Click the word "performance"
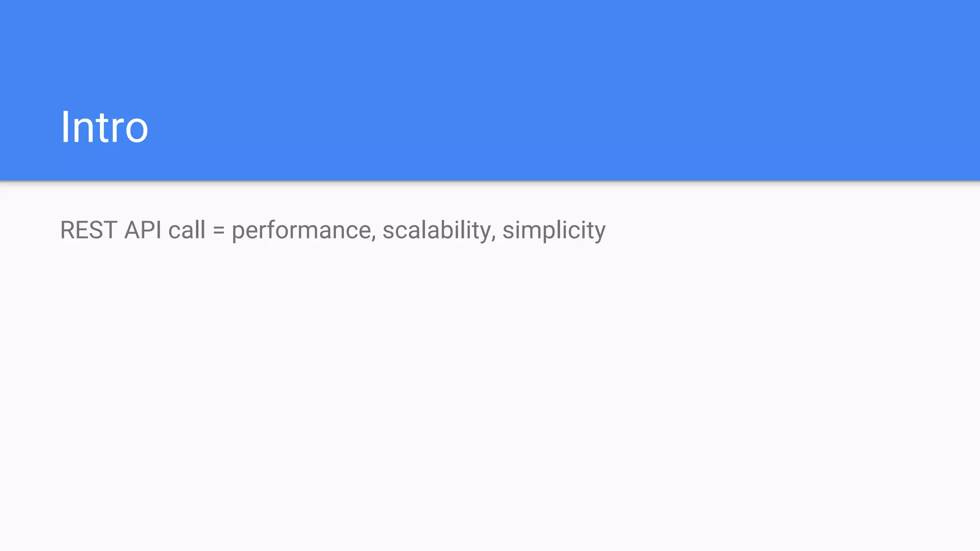Image resolution: width=980 pixels, height=551 pixels. 301,232
